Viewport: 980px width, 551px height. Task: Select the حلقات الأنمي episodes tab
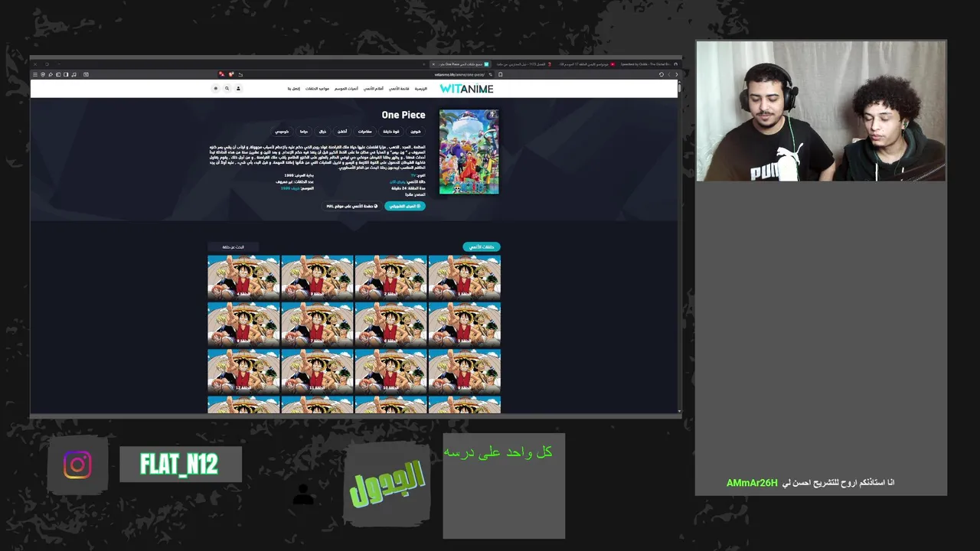tap(482, 247)
